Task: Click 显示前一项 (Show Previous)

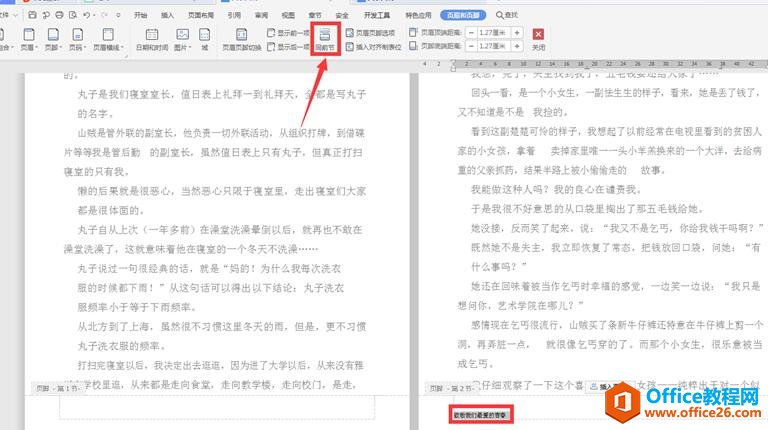Action: click(x=288, y=33)
